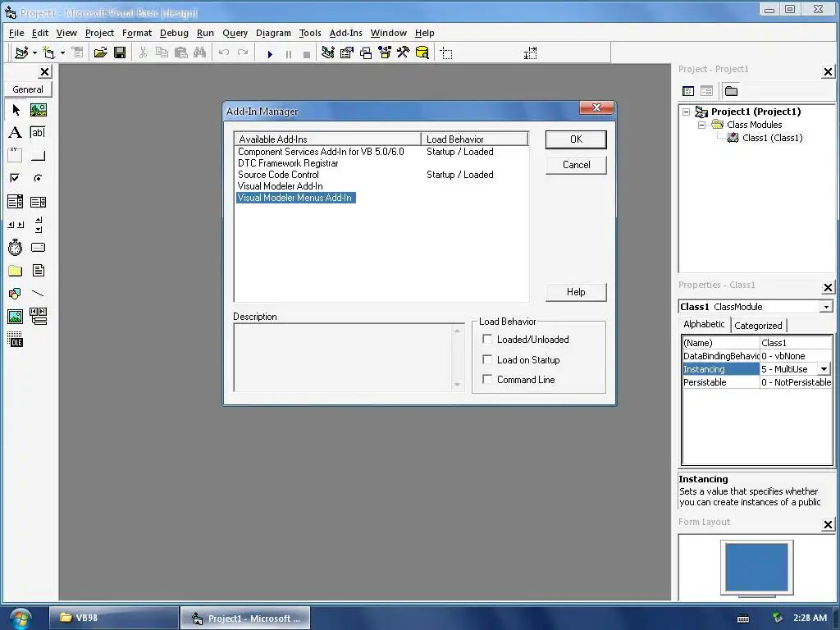Click the Copy toolbar icon
The width and height of the screenshot is (840, 630).
[162, 52]
